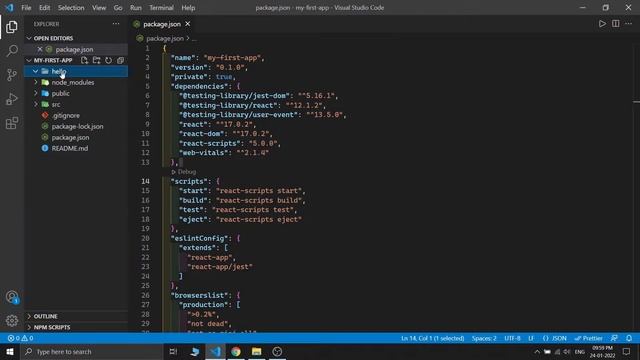Open File Explorer from the taskbar
The width and height of the screenshot is (640, 360).
coord(256,351)
